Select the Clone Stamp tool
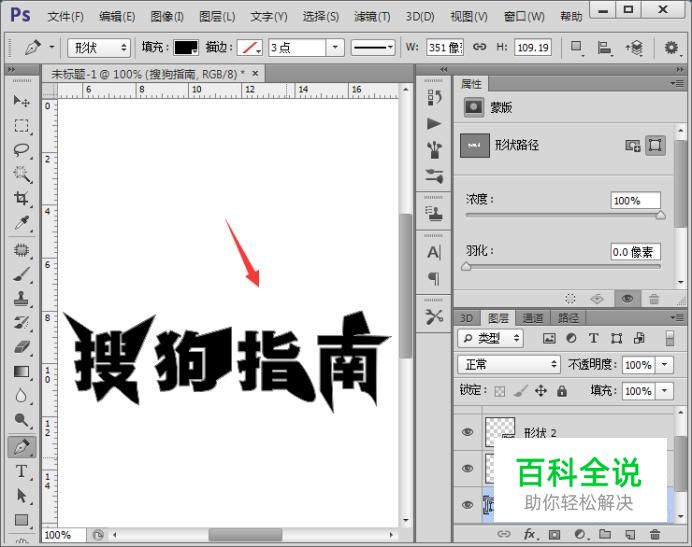Viewport: 692px width, 547px height. (x=21, y=298)
